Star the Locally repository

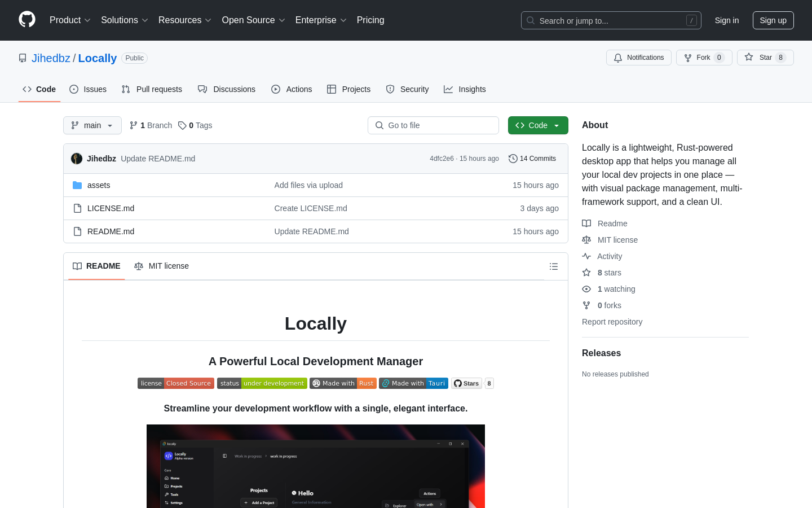pyautogui.click(x=765, y=58)
